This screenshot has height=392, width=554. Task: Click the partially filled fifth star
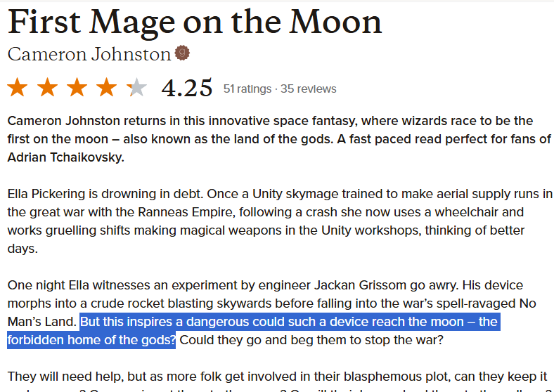(136, 87)
